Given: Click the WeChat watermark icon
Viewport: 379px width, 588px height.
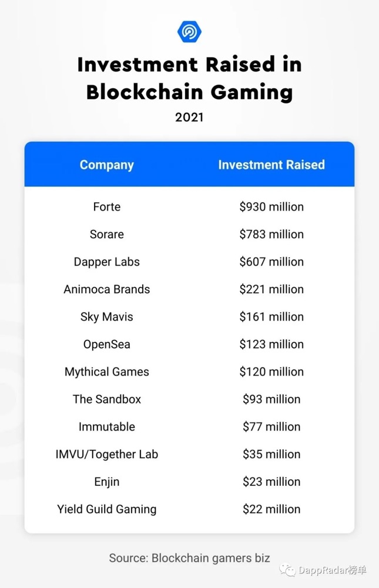Looking at the screenshot, I should 287,570.
